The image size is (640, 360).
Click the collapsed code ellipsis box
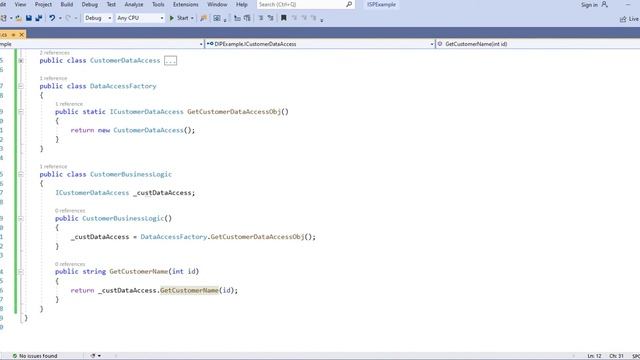coord(170,61)
